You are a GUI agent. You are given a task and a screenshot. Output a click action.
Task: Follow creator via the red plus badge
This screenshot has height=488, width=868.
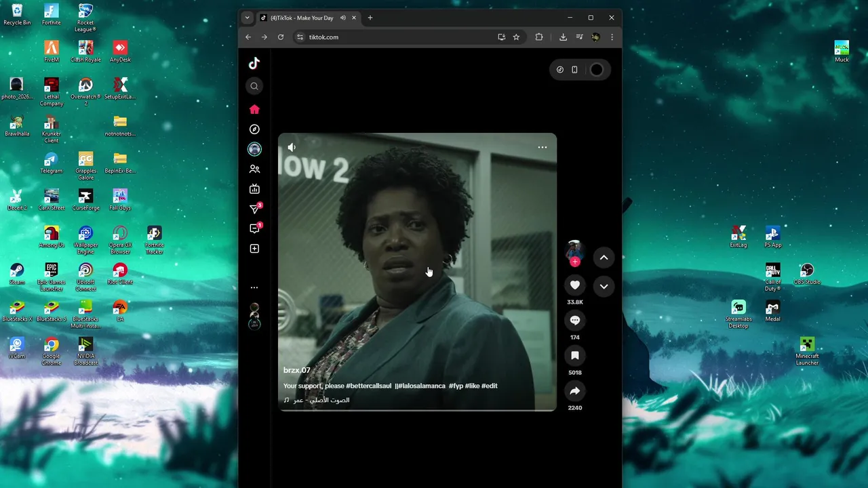[575, 262]
